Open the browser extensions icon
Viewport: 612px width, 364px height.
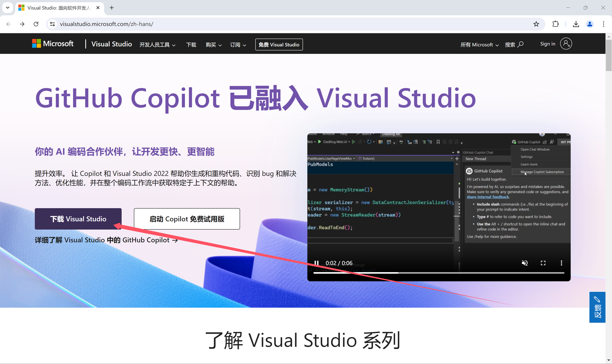556,24
